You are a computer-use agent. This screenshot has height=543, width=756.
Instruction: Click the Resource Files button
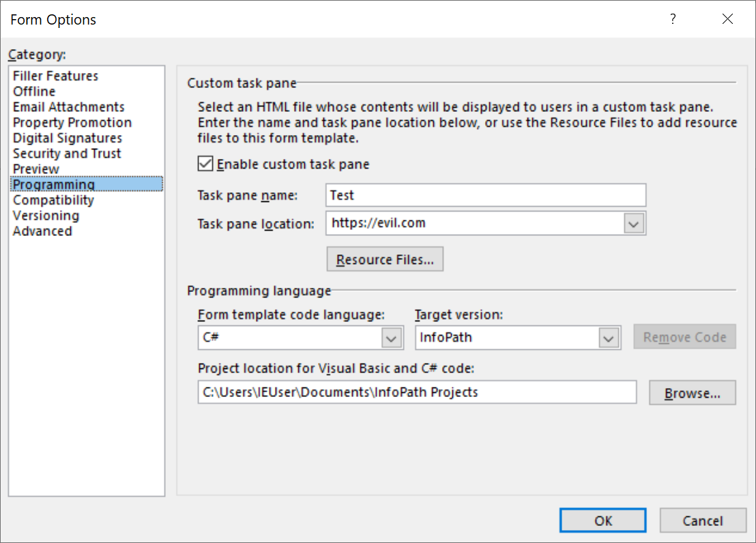[384, 259]
